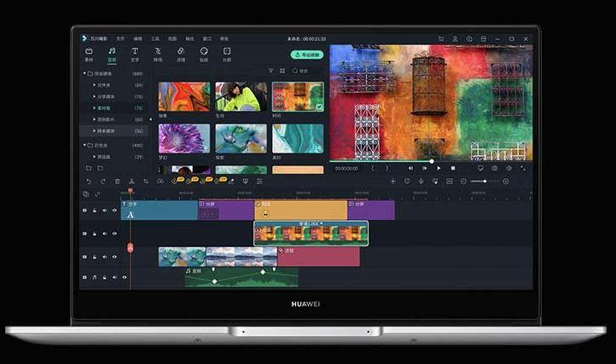Take a snapshot with the camera icon
The height and width of the screenshot is (364, 616).
point(495,168)
